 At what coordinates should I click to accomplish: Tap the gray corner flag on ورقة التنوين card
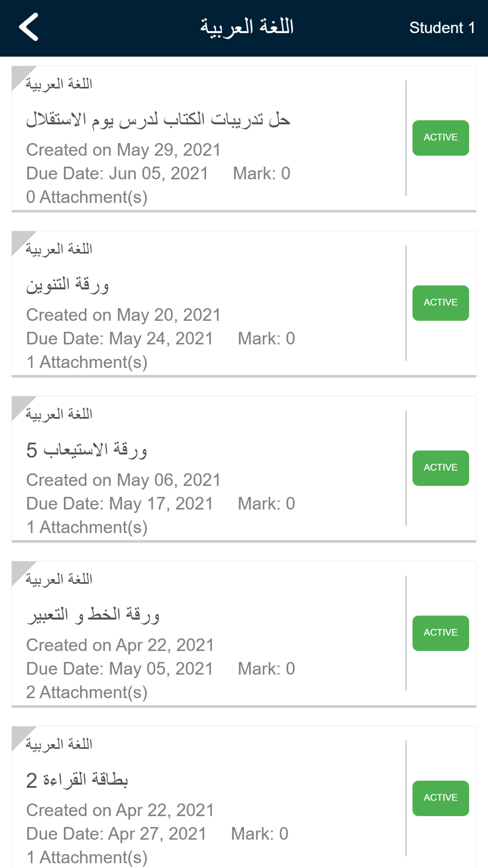click(x=20, y=240)
